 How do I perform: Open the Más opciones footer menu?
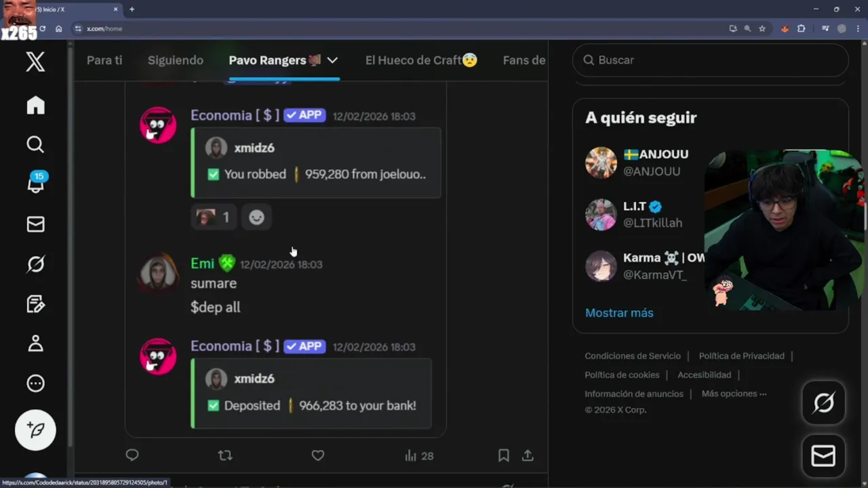(734, 394)
